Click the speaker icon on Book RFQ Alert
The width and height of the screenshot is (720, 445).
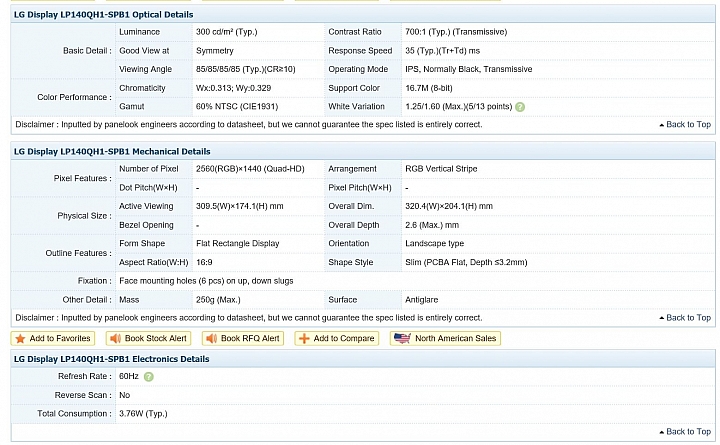pos(211,338)
